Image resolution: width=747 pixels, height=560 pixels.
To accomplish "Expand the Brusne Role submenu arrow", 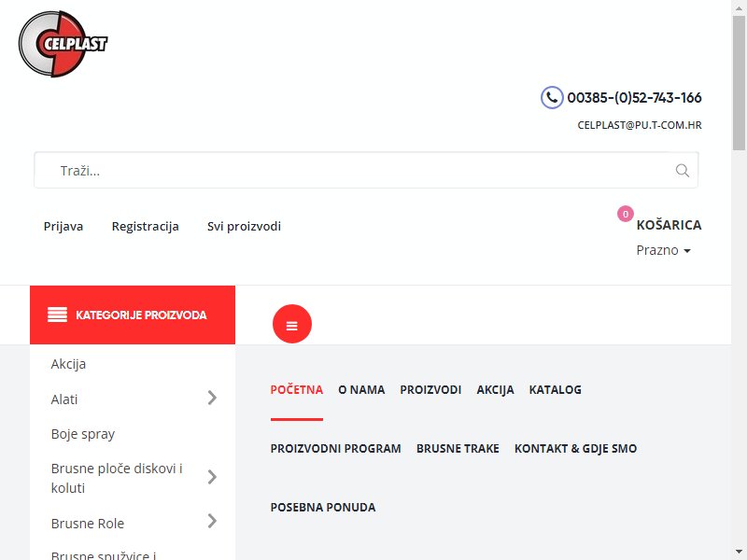I will [212, 521].
